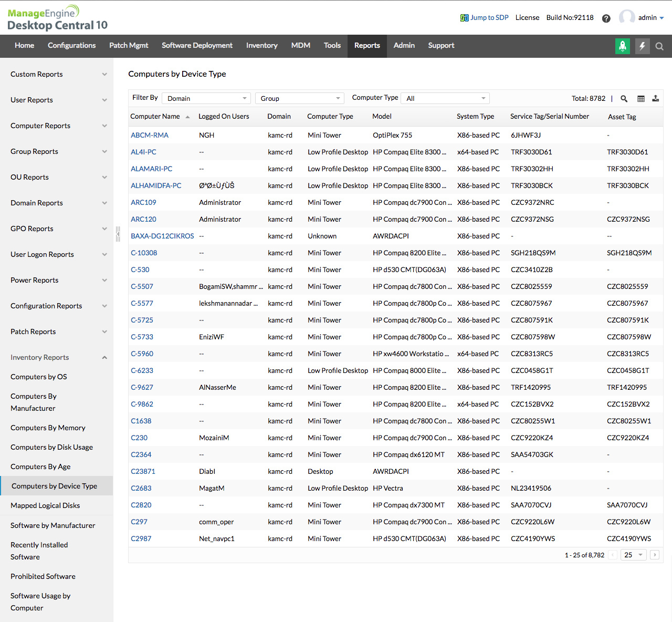Screen dimensions: 672x622
Task: Sort by Service Tag/Serial Number column
Action: coord(550,117)
